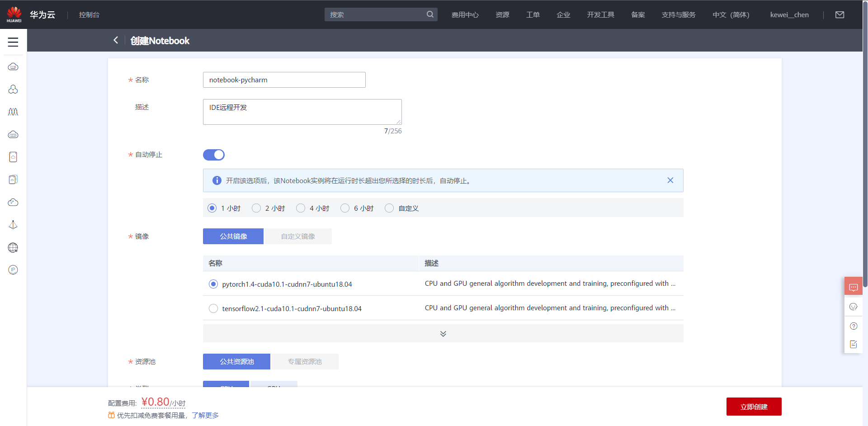Click the info icon in the notice banner
Image resolution: width=868 pixels, height=426 pixels.
click(217, 180)
